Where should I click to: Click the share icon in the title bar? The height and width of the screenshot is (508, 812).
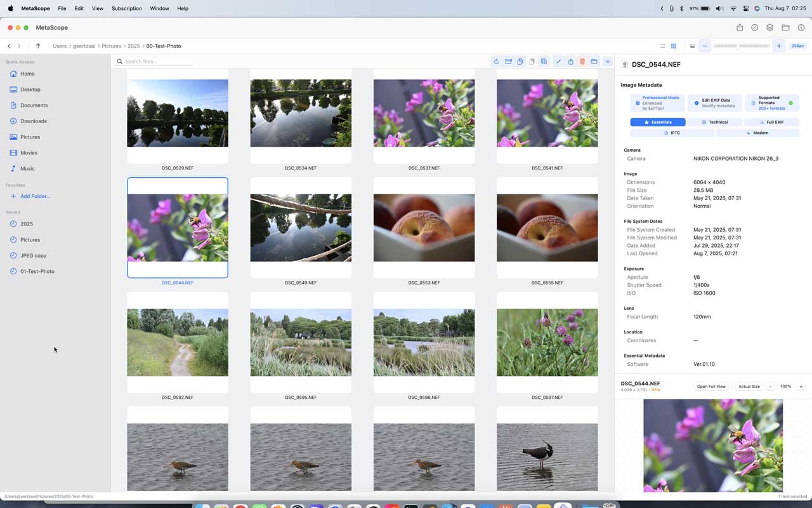coord(740,27)
